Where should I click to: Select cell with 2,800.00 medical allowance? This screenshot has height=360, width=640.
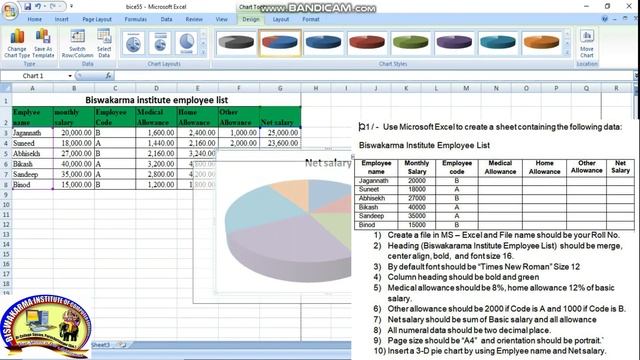coord(156,174)
